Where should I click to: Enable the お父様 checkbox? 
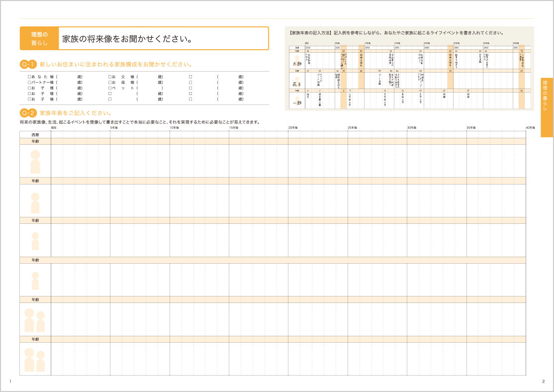click(110, 77)
